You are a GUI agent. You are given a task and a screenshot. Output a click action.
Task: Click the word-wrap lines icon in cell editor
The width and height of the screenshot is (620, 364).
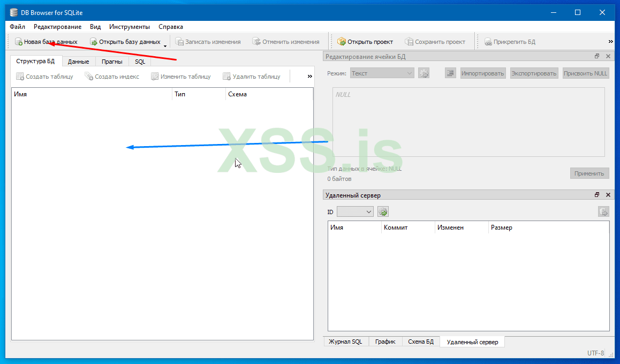450,73
